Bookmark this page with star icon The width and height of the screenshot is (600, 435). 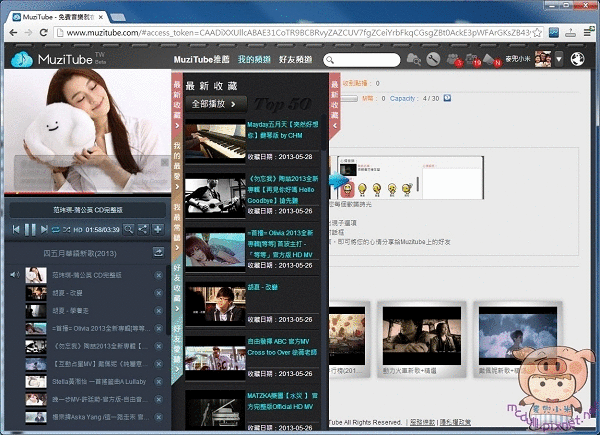coord(537,33)
